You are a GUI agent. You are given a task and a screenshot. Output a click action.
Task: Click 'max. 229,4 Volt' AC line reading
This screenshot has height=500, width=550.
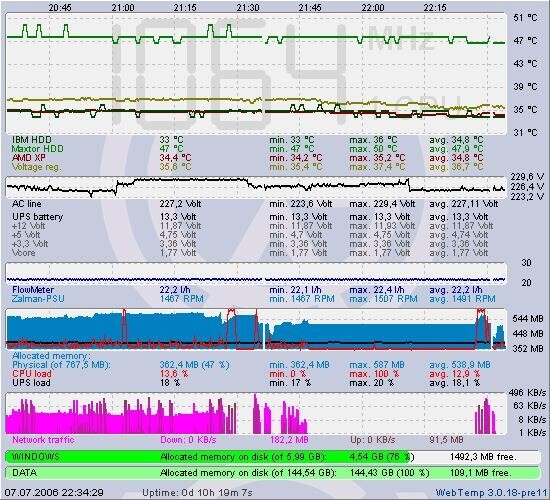(x=382, y=204)
